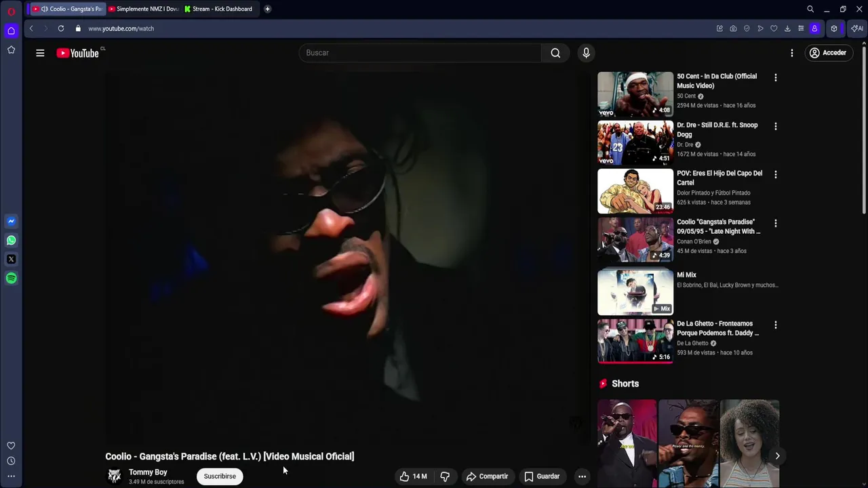The width and height of the screenshot is (868, 488).
Task: Open sidebar history clock icon
Action: pyautogui.click(x=11, y=461)
